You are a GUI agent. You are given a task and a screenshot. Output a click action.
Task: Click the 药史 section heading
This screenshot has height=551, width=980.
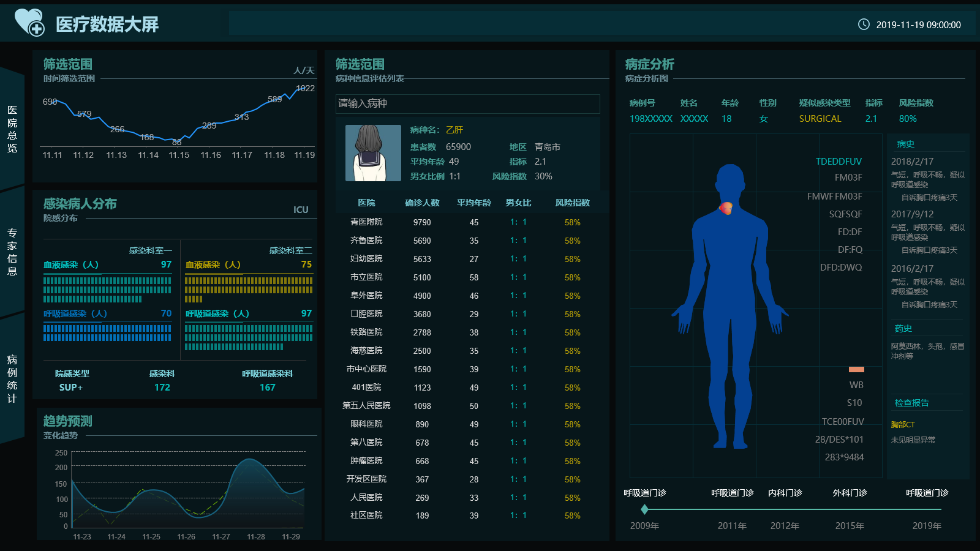(903, 329)
